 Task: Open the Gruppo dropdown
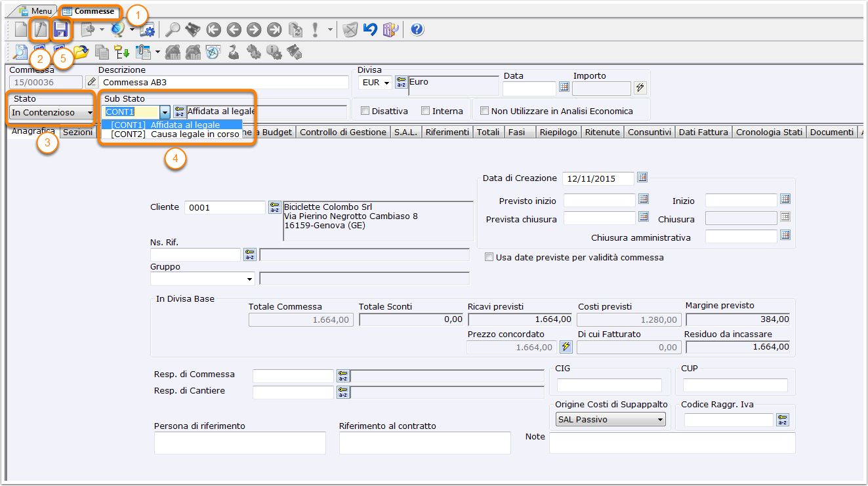[x=203, y=279]
